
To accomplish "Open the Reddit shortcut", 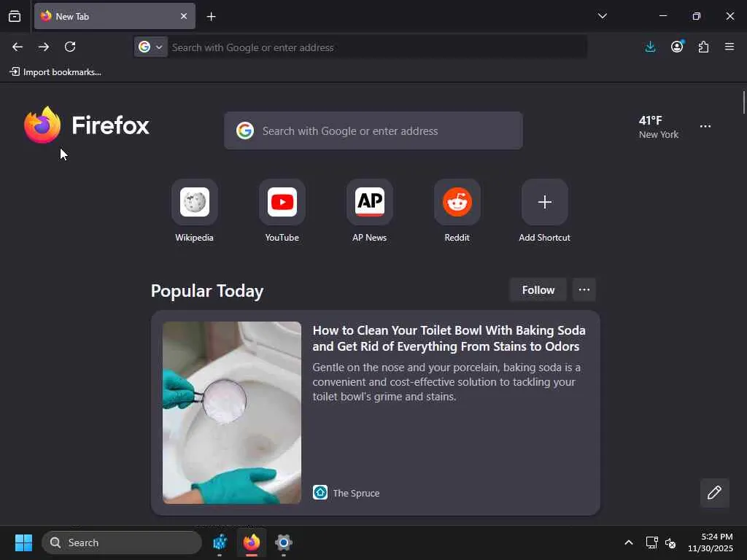I will [457, 211].
